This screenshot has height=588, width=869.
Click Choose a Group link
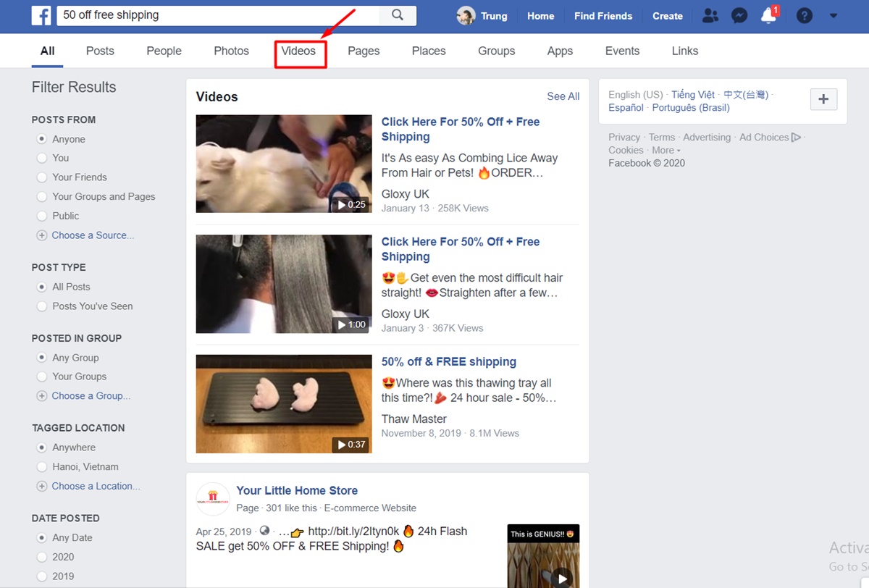(x=91, y=396)
